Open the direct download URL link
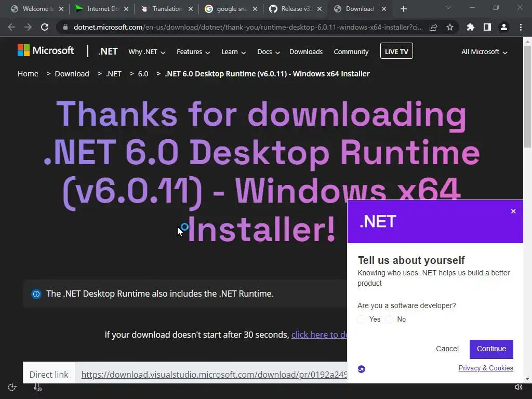532x399 pixels. (x=215, y=375)
